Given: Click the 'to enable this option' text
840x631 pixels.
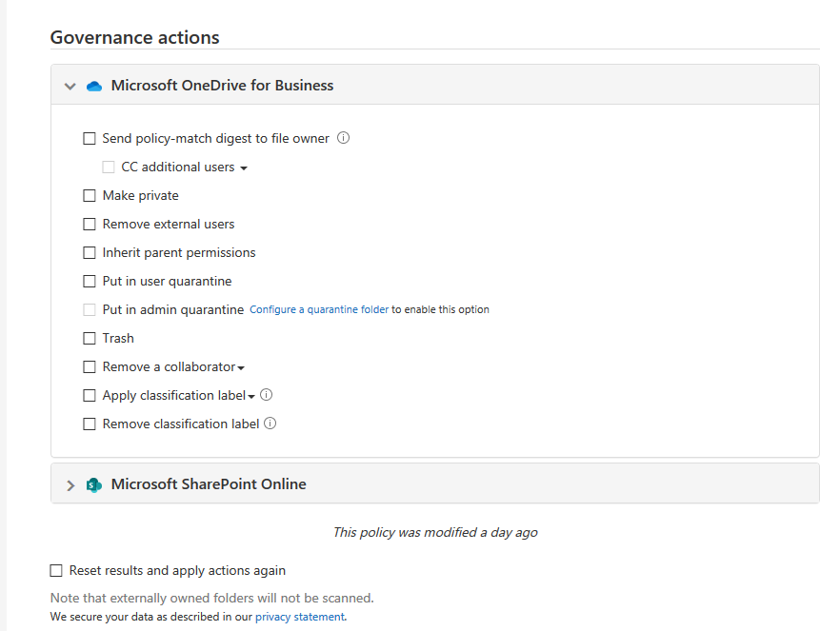Looking at the screenshot, I should (x=440, y=309).
